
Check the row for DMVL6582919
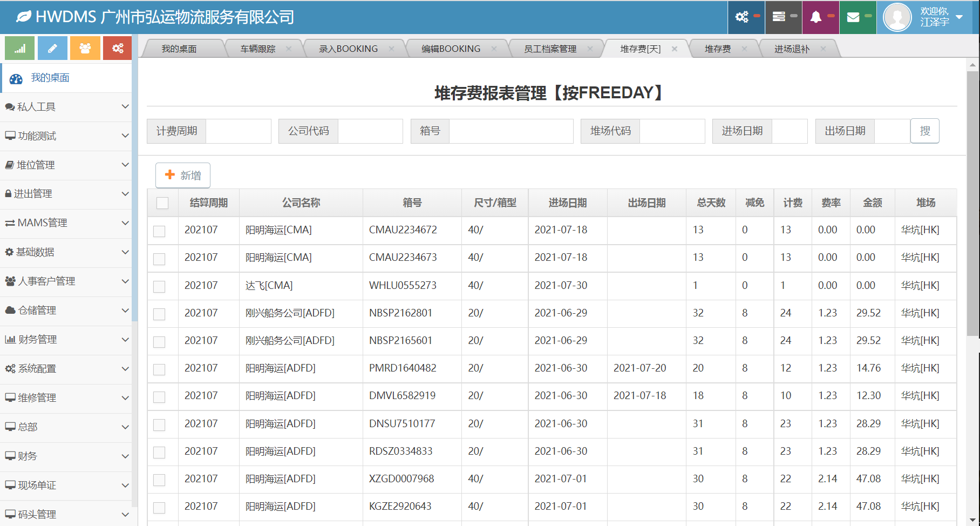(159, 397)
